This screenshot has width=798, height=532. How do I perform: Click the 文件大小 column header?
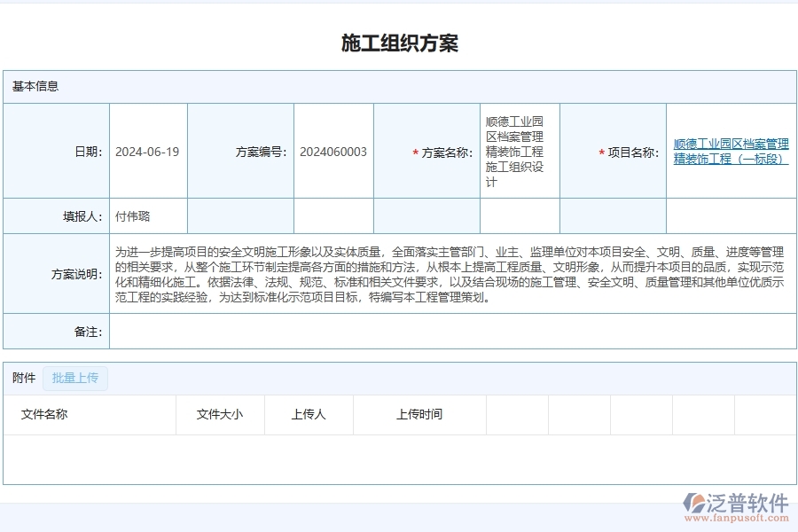tap(219, 414)
